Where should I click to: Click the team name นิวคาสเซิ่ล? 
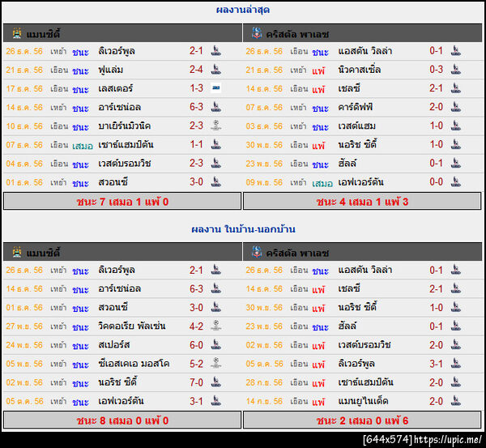click(359, 70)
